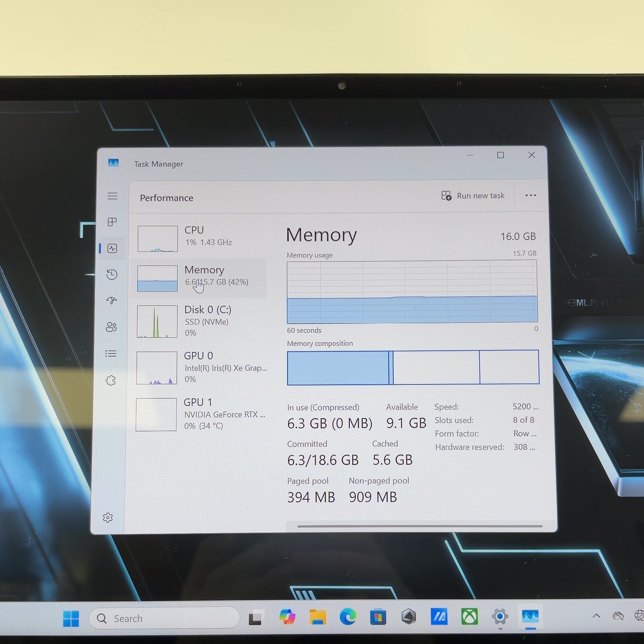The image size is (644, 644).
Task: Open Microsoft Store from the taskbar
Action: coord(378,617)
